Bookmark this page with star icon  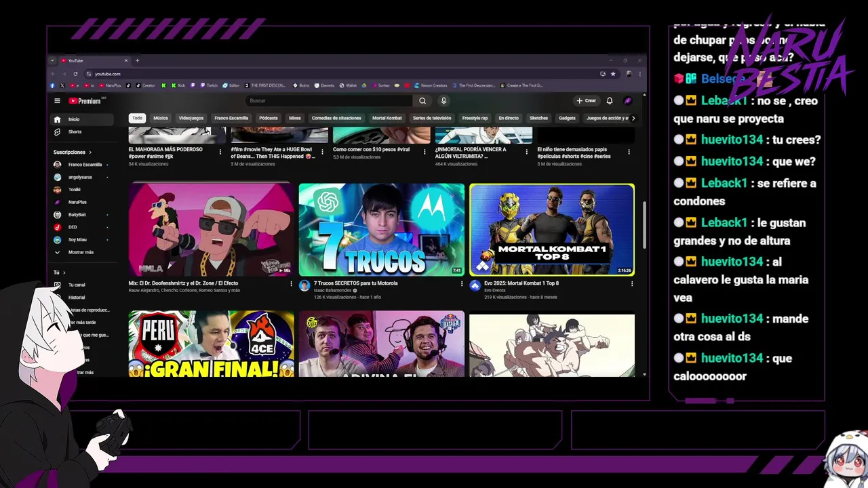pos(613,74)
